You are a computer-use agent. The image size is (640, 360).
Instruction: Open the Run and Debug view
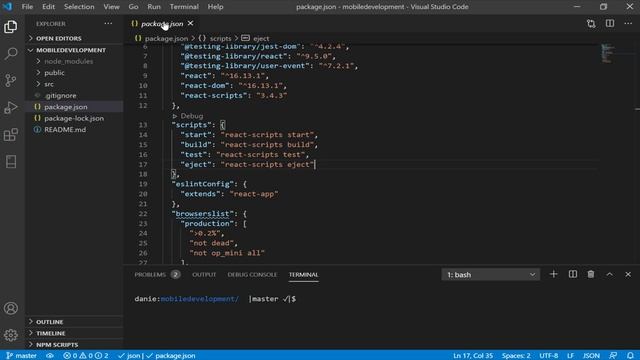(x=11, y=107)
